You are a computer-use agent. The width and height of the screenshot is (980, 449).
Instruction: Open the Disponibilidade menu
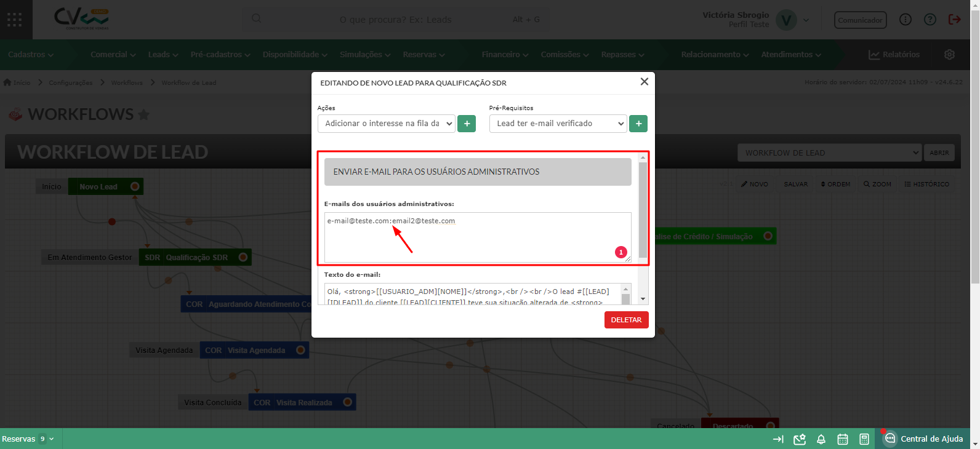pyautogui.click(x=295, y=55)
